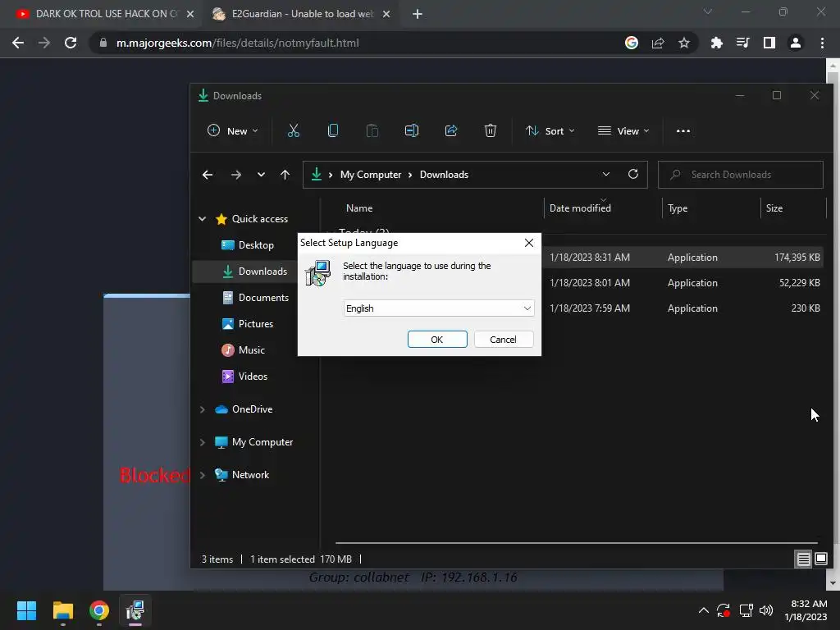Open Chrome media control icon
The height and width of the screenshot is (630, 840).
click(743, 43)
